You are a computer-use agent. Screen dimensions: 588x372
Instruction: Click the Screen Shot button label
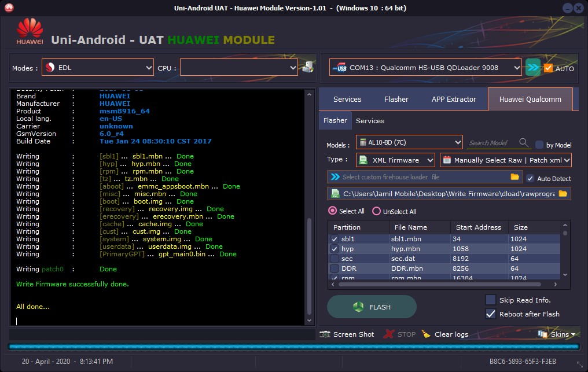[x=354, y=334]
